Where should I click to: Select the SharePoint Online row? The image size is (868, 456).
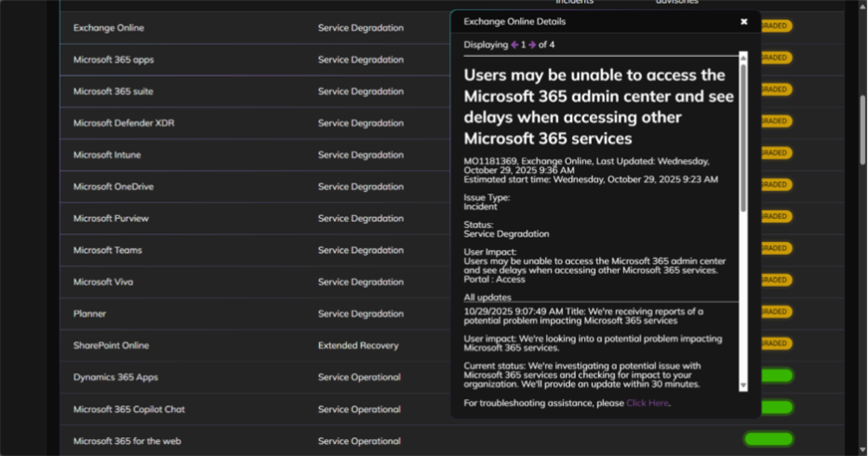click(x=452, y=345)
